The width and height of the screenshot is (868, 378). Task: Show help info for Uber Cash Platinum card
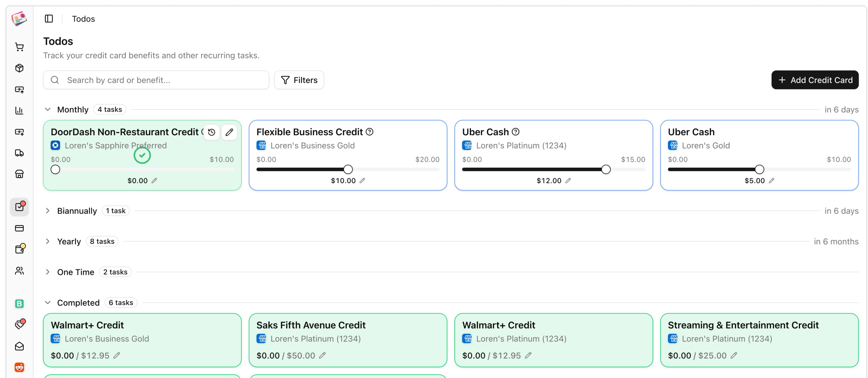click(x=516, y=132)
